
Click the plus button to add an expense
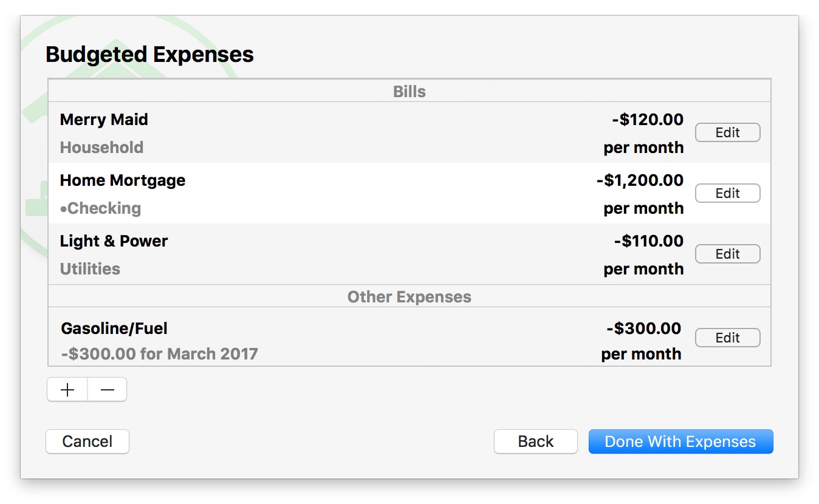tap(67, 390)
